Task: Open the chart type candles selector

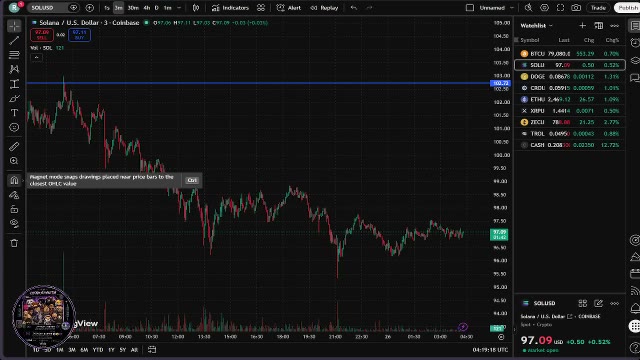Action: [196, 8]
